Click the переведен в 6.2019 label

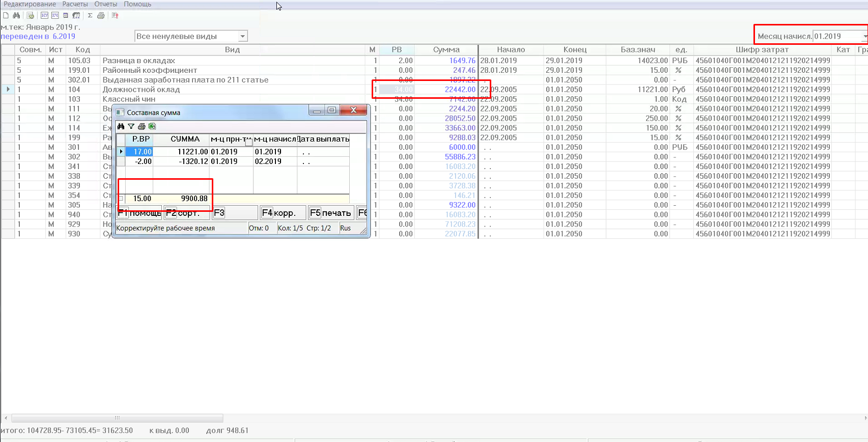pos(38,37)
